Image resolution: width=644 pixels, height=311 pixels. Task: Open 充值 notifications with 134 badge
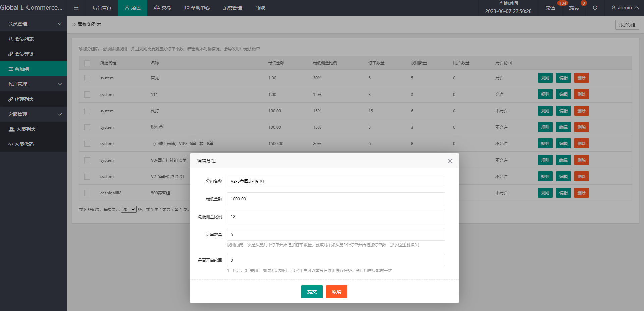click(550, 8)
